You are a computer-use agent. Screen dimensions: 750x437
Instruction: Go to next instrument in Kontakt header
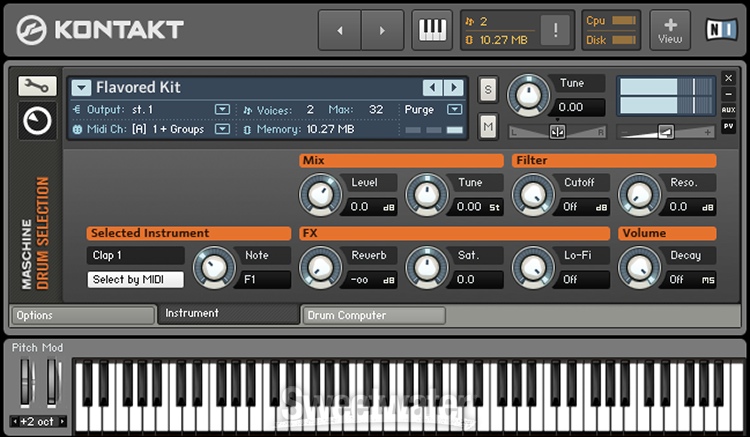coord(382,31)
